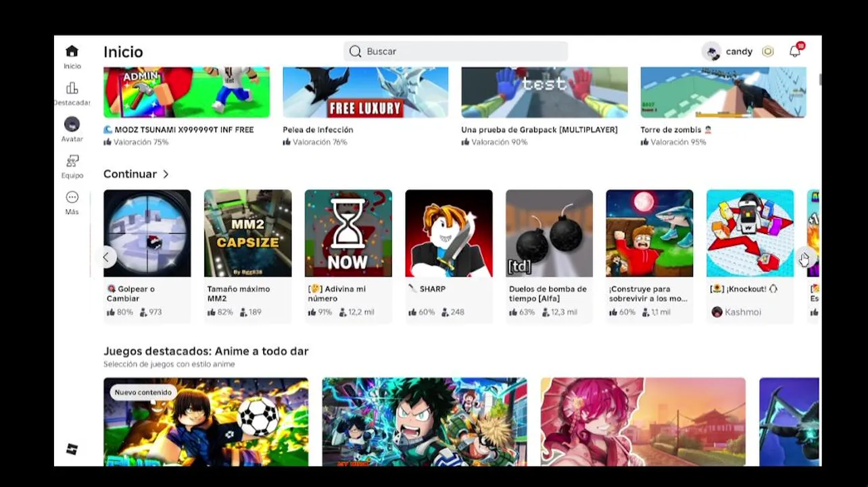
Task: Open Duelos de bomba de tiempo game
Action: (x=549, y=233)
